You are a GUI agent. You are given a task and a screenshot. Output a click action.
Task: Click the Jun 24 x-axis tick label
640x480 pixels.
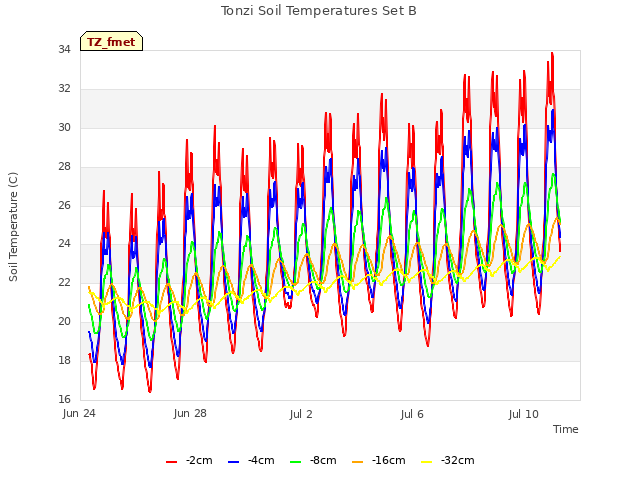coord(79,413)
